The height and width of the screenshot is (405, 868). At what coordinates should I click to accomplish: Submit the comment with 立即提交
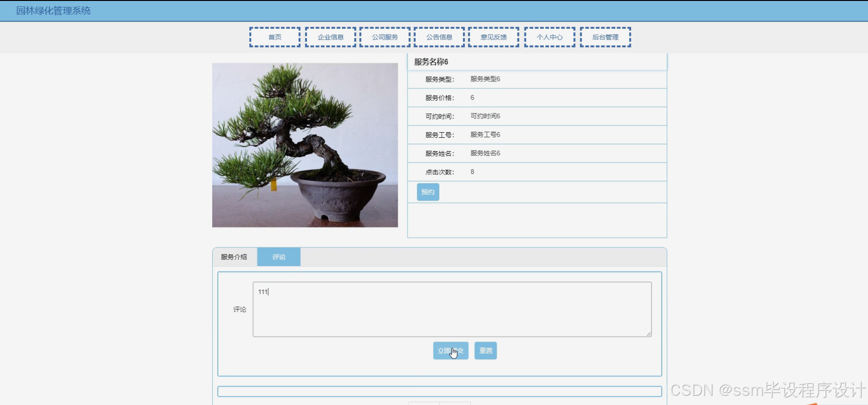click(451, 350)
